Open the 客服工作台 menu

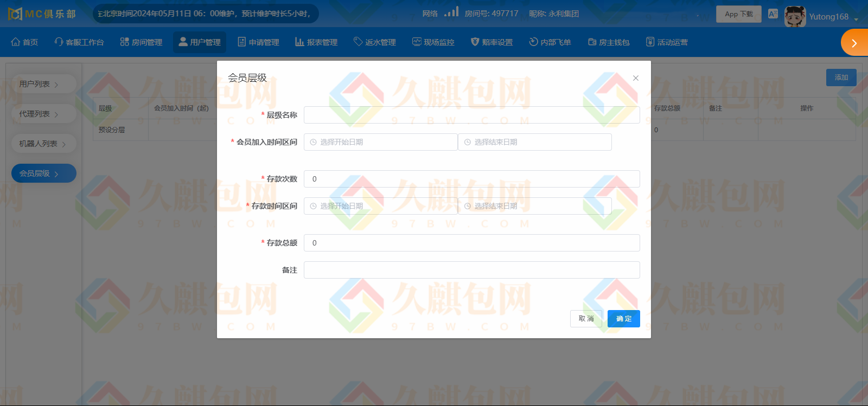pyautogui.click(x=79, y=42)
